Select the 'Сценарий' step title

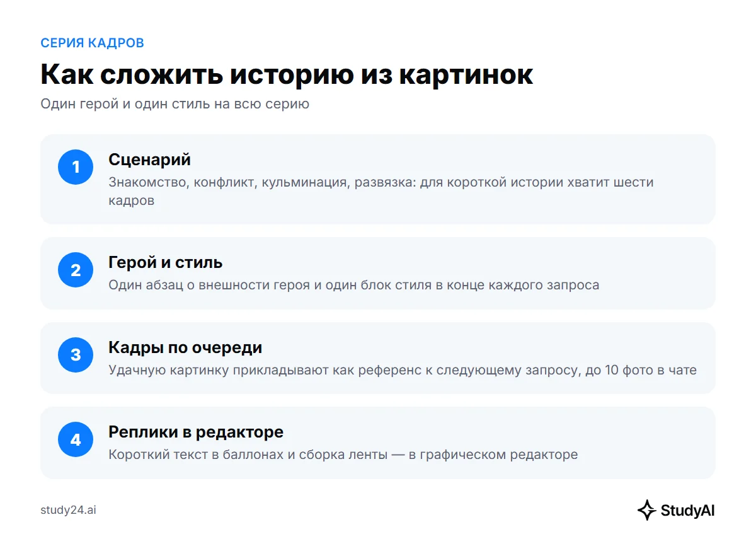point(149,159)
